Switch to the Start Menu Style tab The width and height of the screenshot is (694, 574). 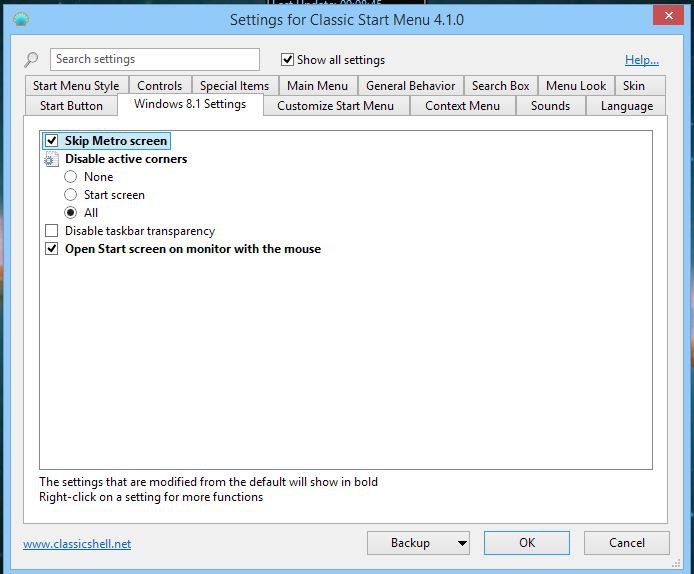(76, 86)
